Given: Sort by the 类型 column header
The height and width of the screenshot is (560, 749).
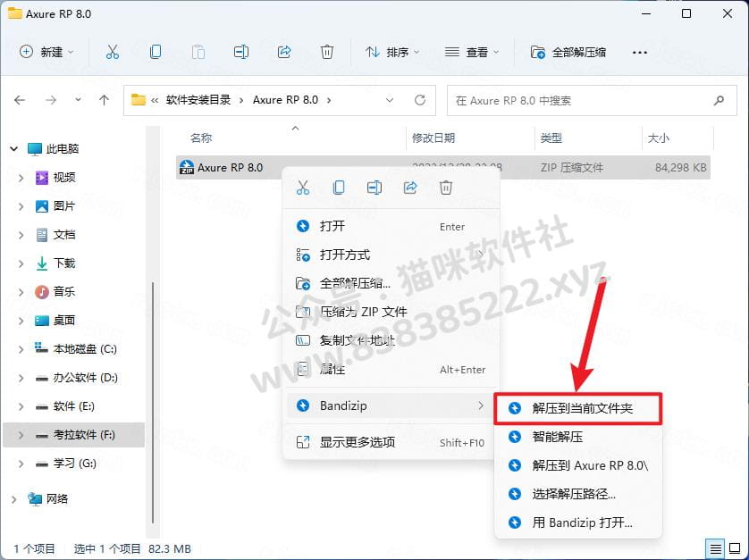Looking at the screenshot, I should point(551,138).
